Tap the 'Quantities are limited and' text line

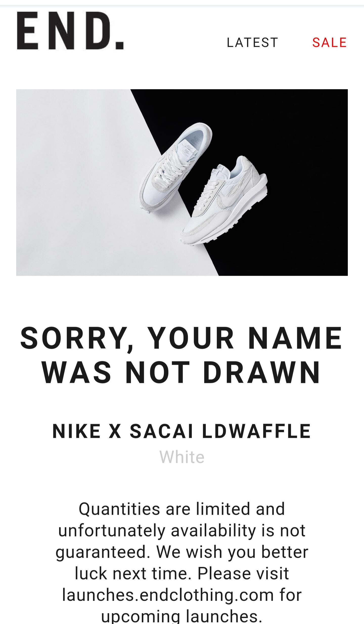point(182,509)
